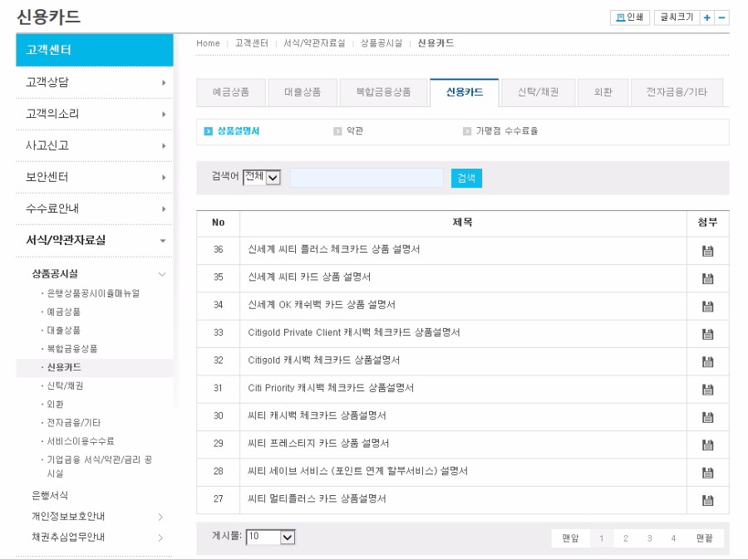Screen dimensions: 748x560
Task: Click the 인쇄 print button
Action: [x=629, y=17]
